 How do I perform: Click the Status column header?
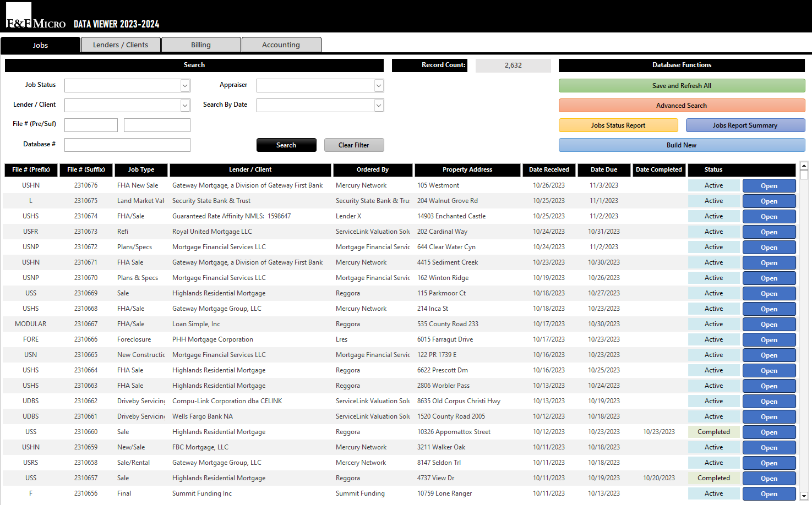pos(713,169)
